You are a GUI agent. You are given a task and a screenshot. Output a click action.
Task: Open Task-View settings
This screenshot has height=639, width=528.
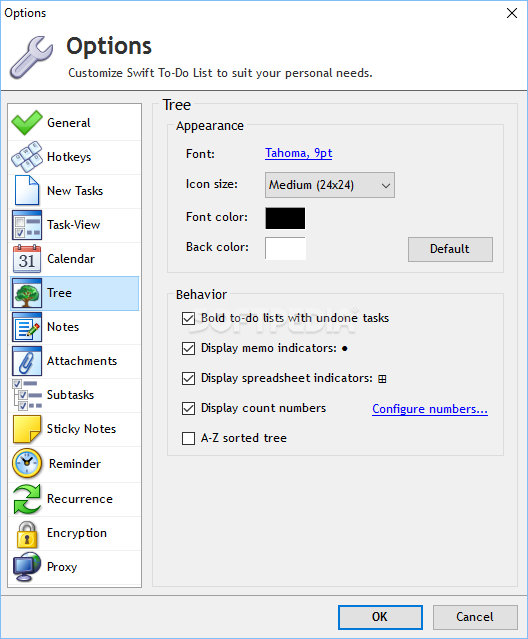click(75, 225)
